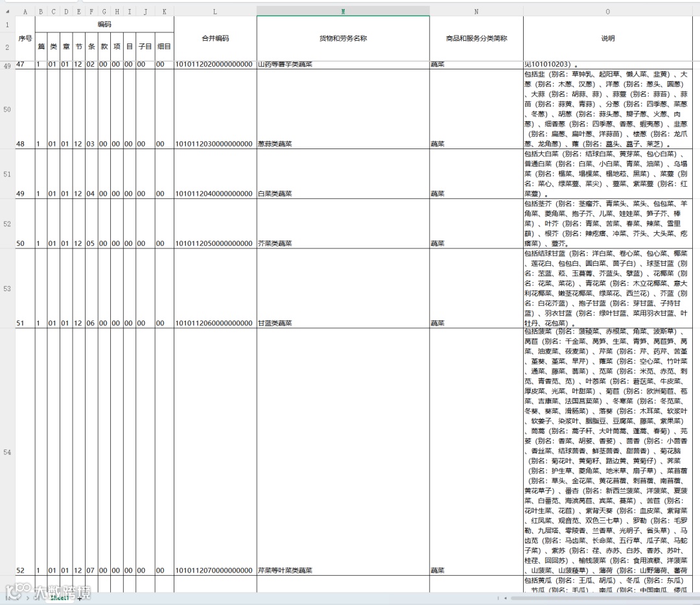Select code cell 1010112070000000000
The height and width of the screenshot is (605, 700).
click(215, 452)
